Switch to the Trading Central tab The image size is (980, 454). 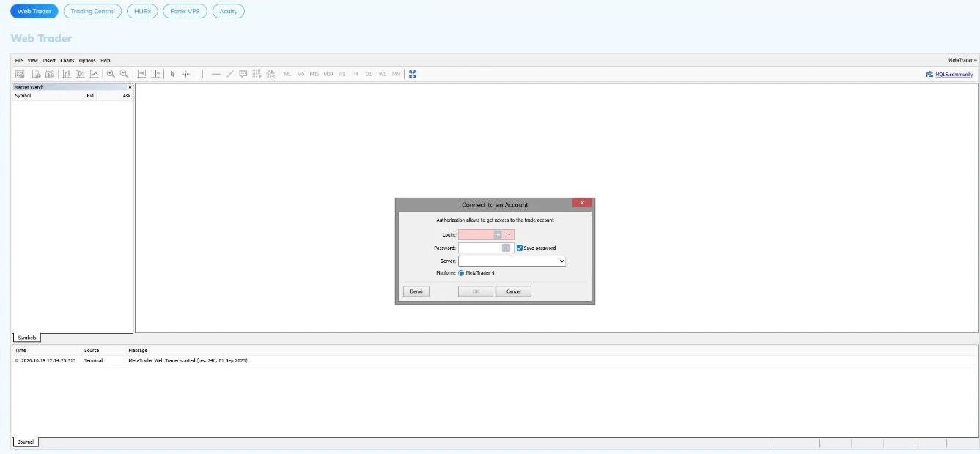[92, 11]
